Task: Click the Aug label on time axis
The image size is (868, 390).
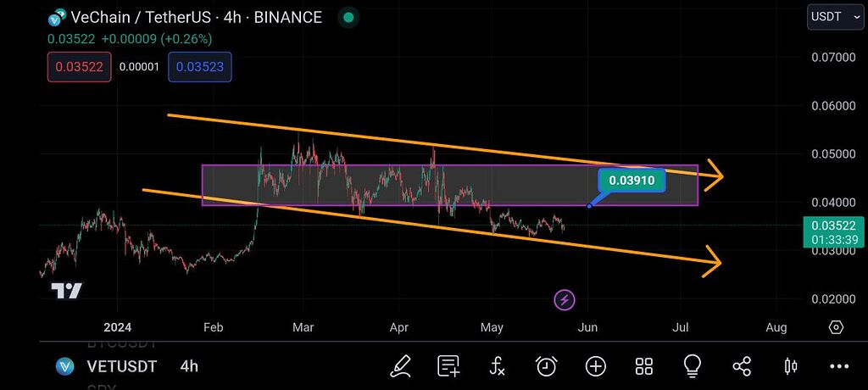Action: pyautogui.click(x=776, y=327)
